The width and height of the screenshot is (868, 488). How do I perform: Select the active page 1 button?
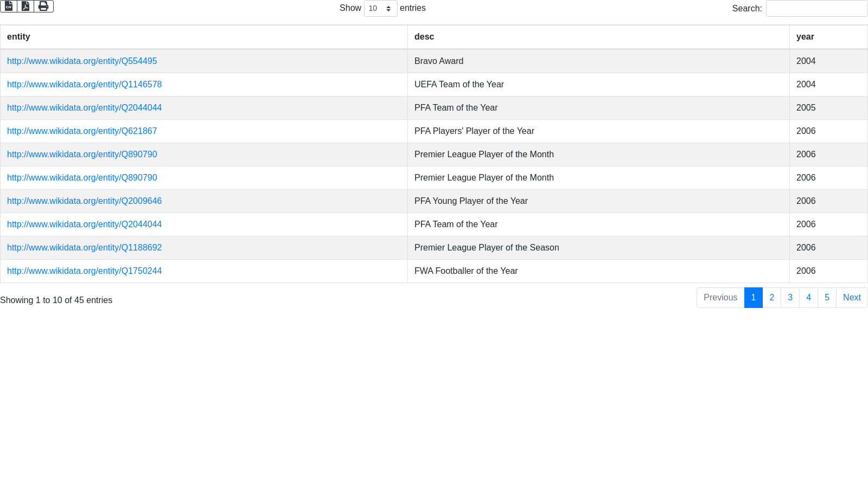click(753, 298)
